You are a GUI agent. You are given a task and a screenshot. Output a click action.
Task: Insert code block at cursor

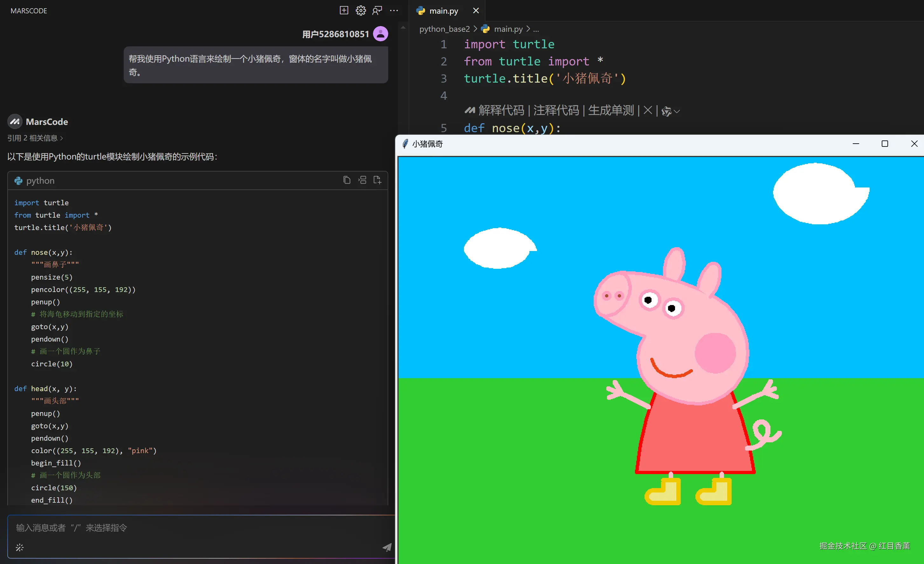pyautogui.click(x=362, y=180)
